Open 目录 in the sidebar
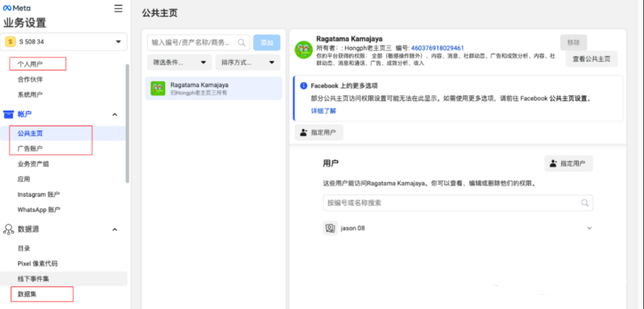The image size is (644, 309). click(24, 248)
